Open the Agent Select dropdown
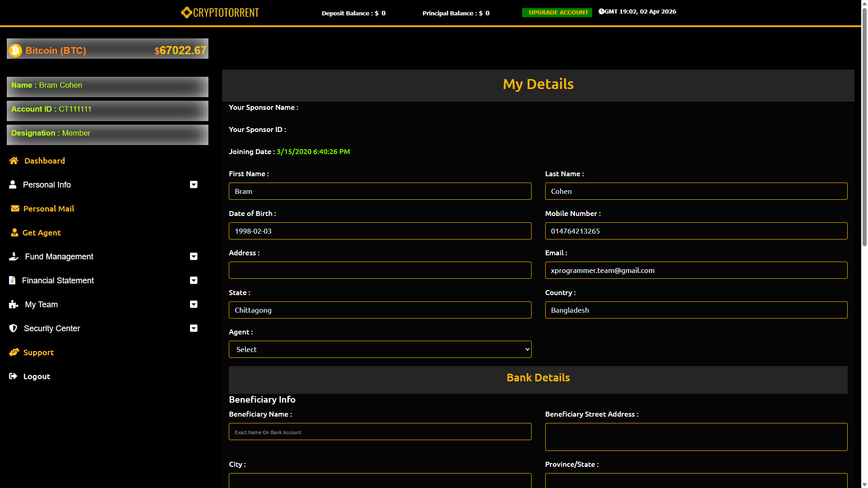The image size is (868, 488). click(x=380, y=349)
